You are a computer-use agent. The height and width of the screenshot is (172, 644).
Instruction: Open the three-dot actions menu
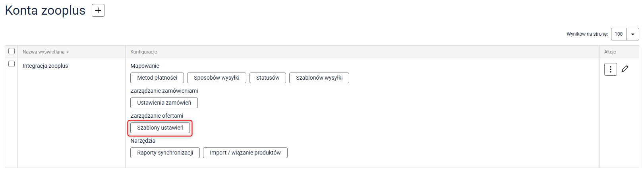[x=610, y=69]
